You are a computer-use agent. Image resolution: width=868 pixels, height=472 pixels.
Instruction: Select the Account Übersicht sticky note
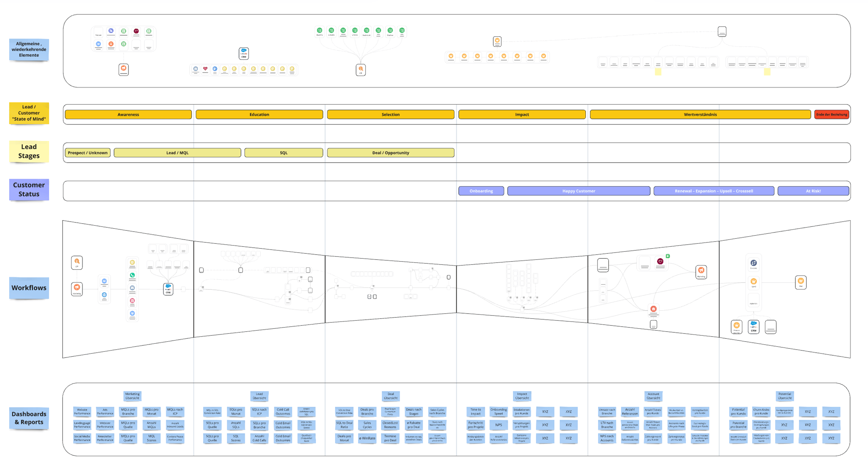point(653,396)
